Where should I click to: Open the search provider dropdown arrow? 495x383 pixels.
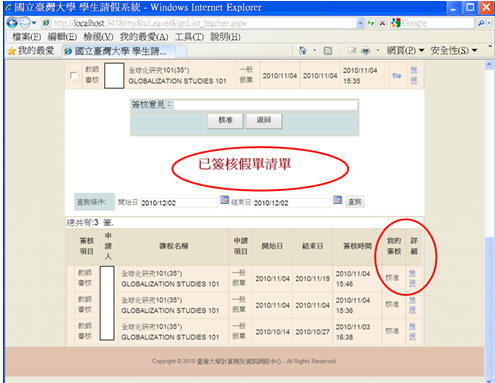[x=489, y=23]
